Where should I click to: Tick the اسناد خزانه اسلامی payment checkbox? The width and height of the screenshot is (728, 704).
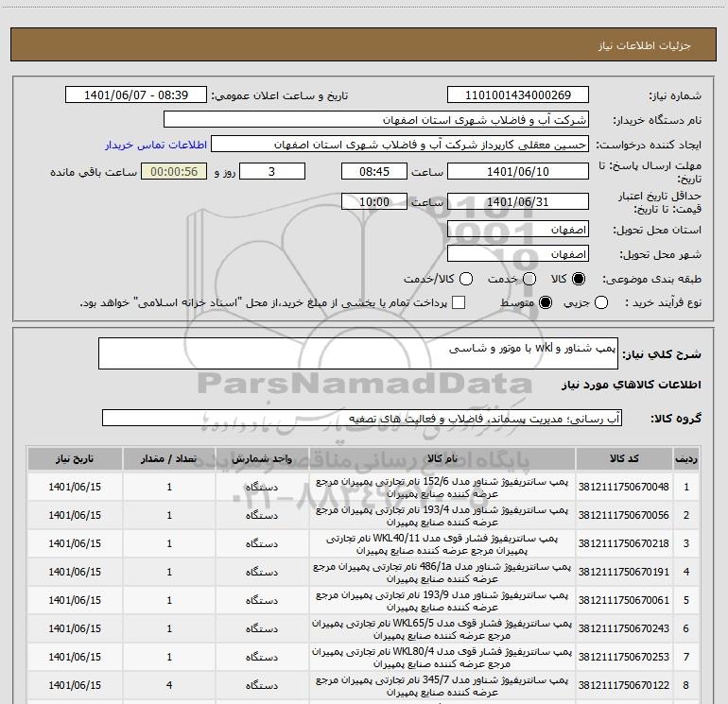[x=459, y=302]
